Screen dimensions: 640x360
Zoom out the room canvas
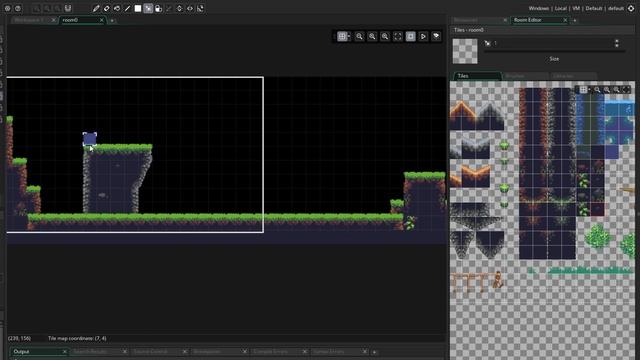click(359, 36)
